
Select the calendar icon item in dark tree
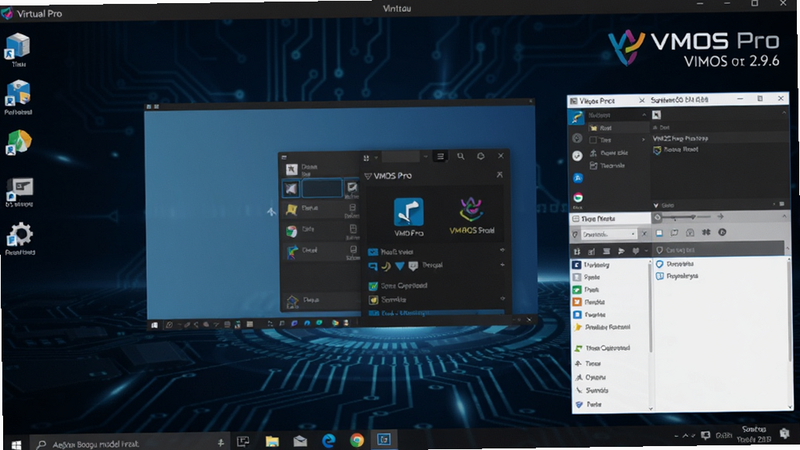(607, 166)
